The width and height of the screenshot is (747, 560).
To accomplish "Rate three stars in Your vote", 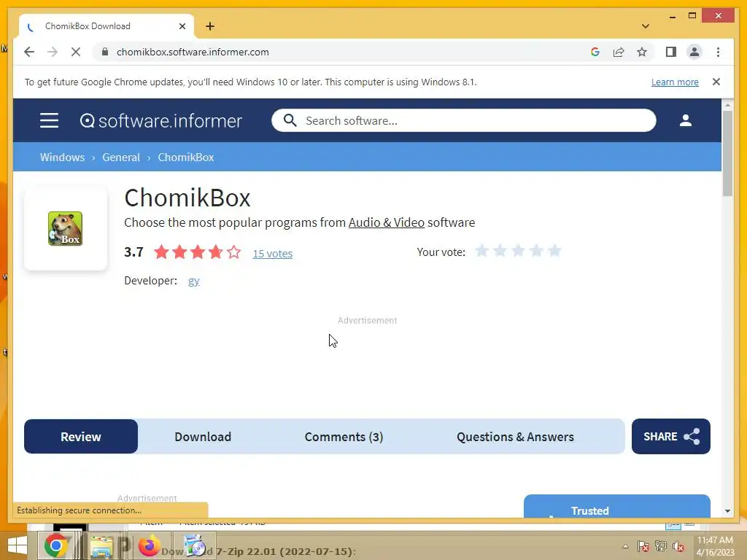I will (519, 251).
